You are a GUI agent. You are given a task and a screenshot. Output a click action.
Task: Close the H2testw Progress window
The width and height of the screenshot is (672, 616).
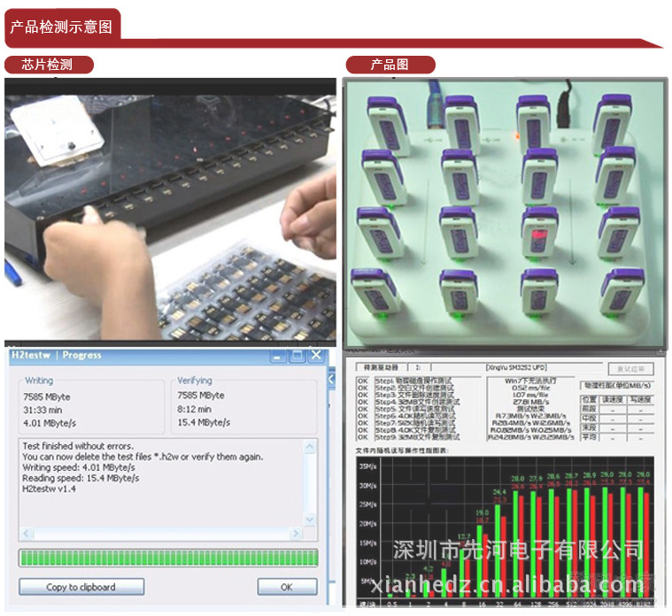click(318, 356)
